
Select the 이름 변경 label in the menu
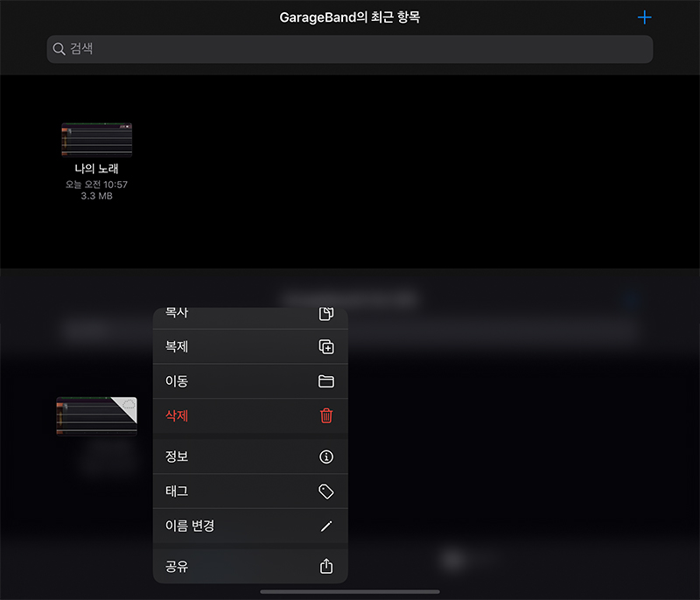(190, 527)
